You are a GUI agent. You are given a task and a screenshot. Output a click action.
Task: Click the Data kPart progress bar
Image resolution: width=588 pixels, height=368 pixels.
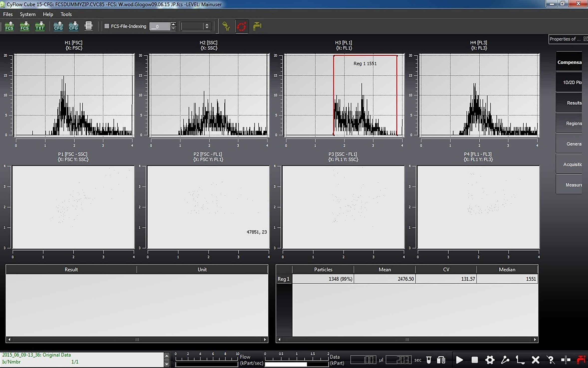297,364
